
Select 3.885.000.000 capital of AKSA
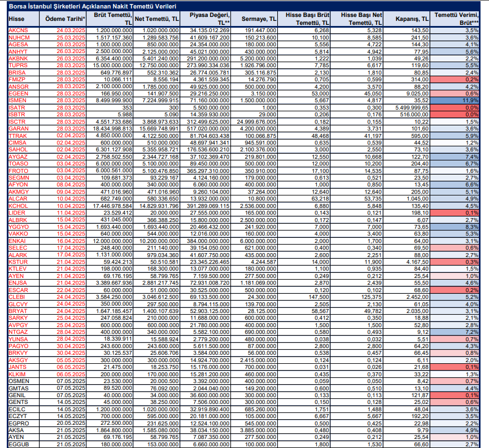pyautogui.click(x=257, y=430)
